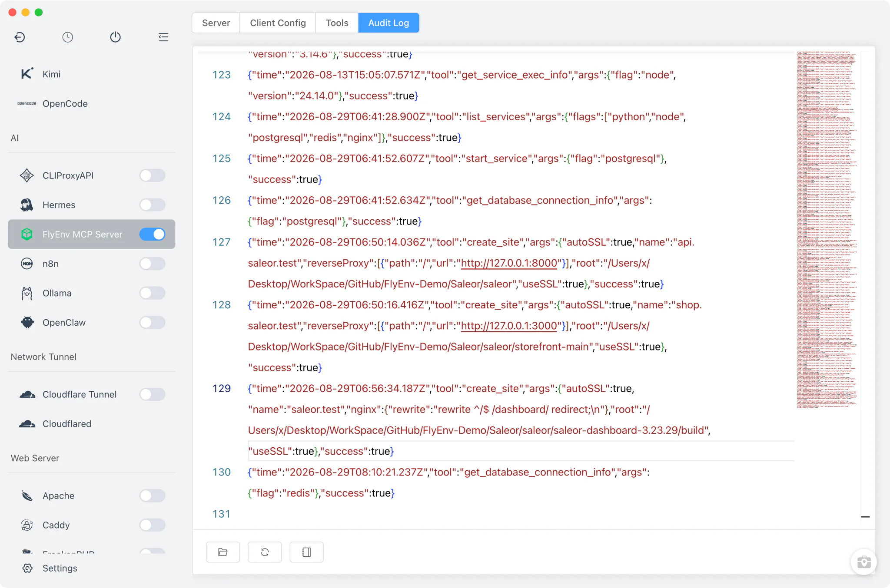
Task: Click the "2026-08-29T08:10:21.237Z" timestamp
Action: click(x=357, y=472)
